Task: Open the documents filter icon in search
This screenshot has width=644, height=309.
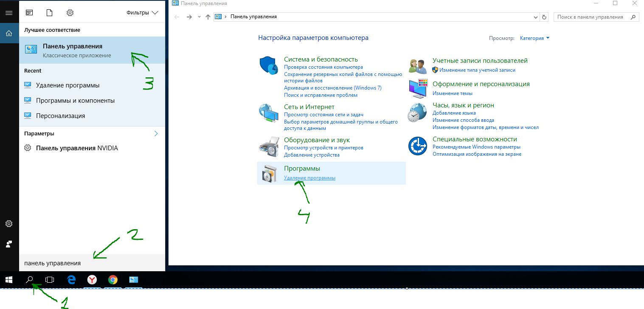Action: [x=49, y=13]
